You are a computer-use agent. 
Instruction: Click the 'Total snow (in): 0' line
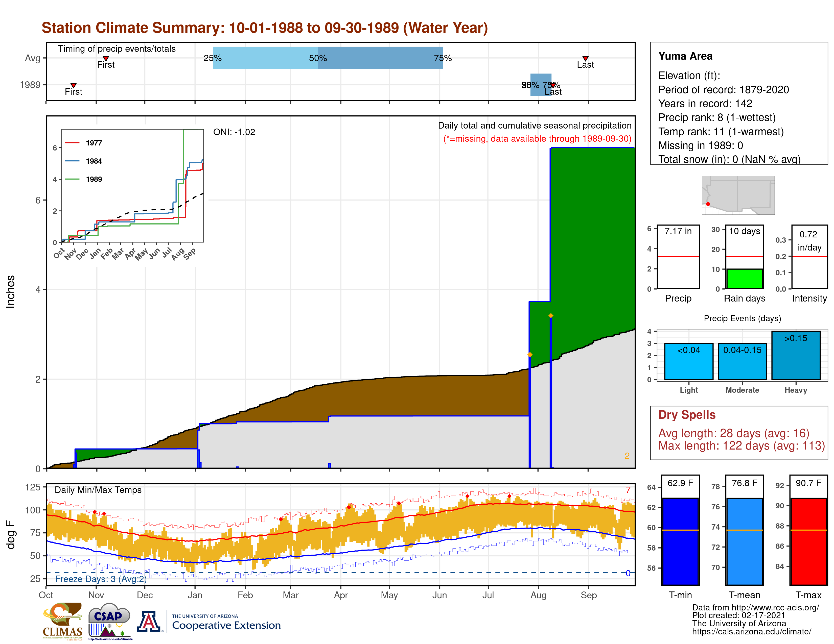(729, 159)
